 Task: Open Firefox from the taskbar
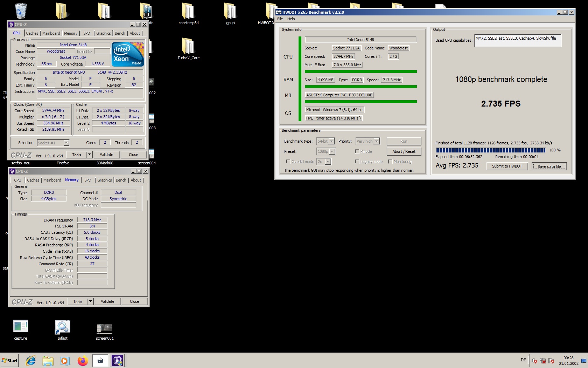[83, 361]
